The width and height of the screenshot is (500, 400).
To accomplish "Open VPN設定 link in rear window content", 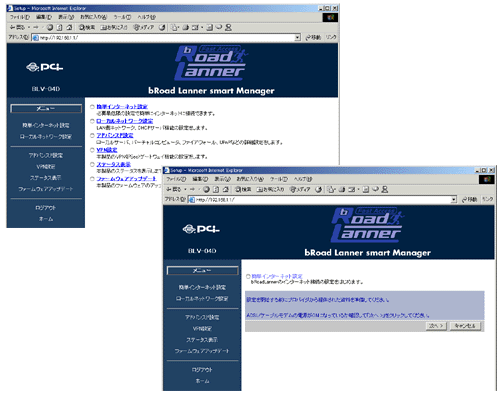I will [x=107, y=150].
